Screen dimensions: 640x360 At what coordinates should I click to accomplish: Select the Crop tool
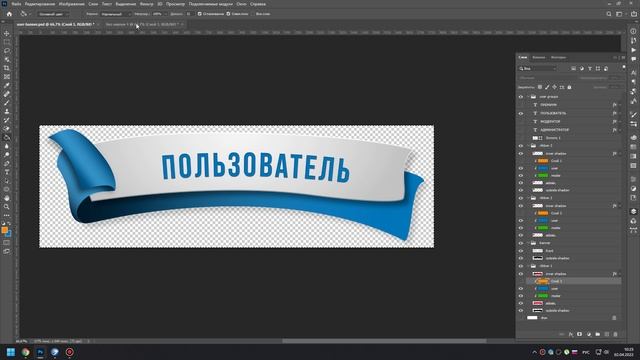[x=7, y=68]
